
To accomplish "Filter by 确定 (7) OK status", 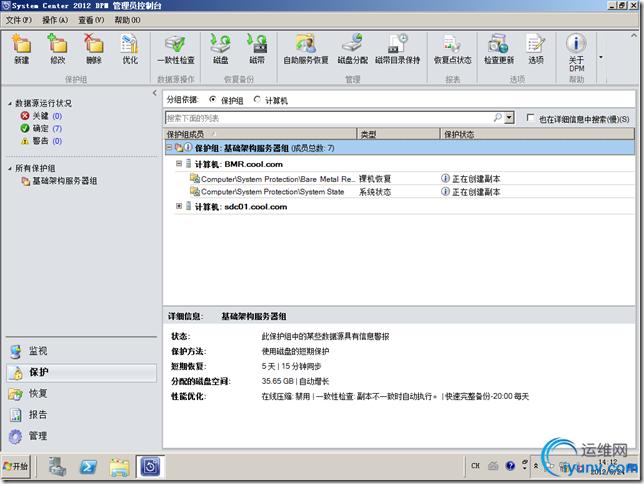I will click(41, 129).
